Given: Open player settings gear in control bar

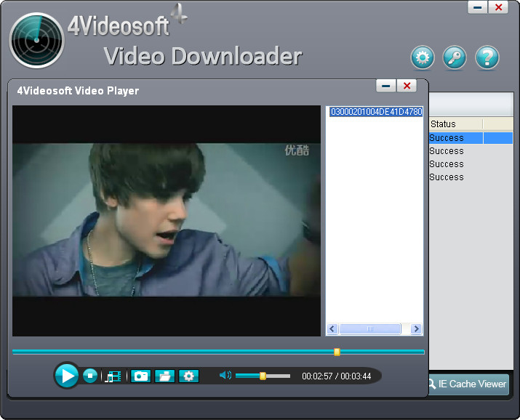Looking at the screenshot, I should click(189, 376).
